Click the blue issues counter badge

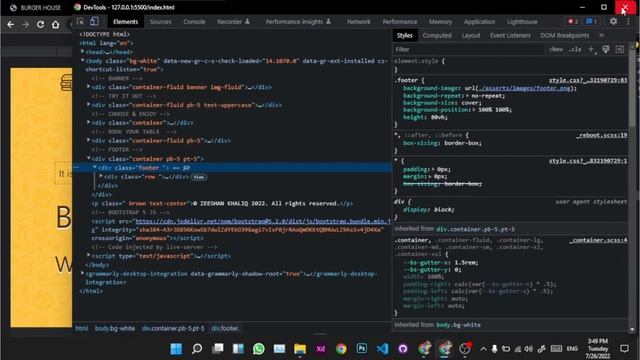point(591,21)
